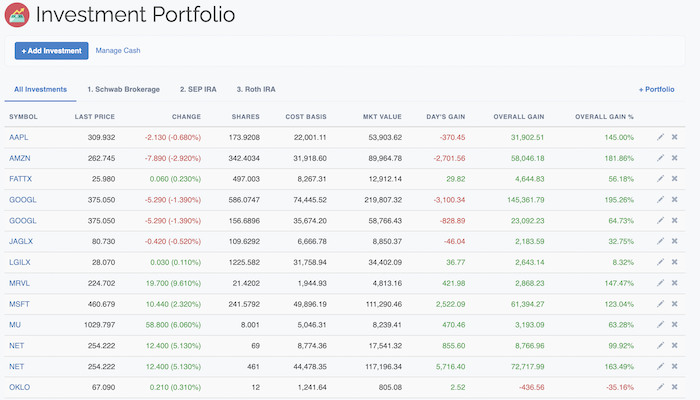Click the MKT VALUE column header
The width and height of the screenshot is (700, 400).
(382, 117)
